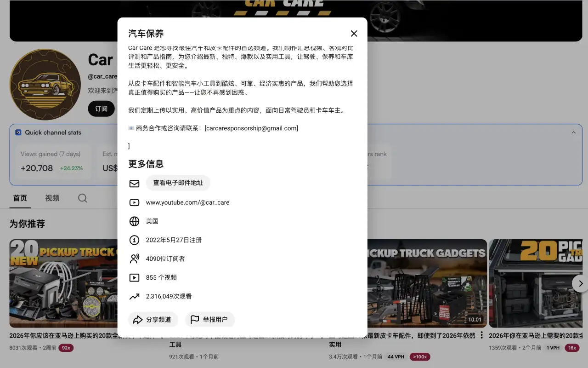Click the envelope icon beside 查看电子邮件地址
588x368 pixels.
click(x=134, y=184)
